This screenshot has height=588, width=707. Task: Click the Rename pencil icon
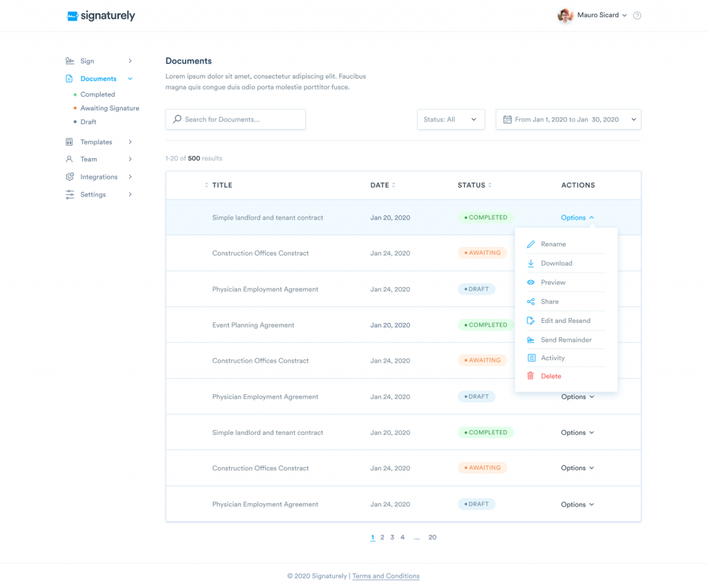[531, 244]
